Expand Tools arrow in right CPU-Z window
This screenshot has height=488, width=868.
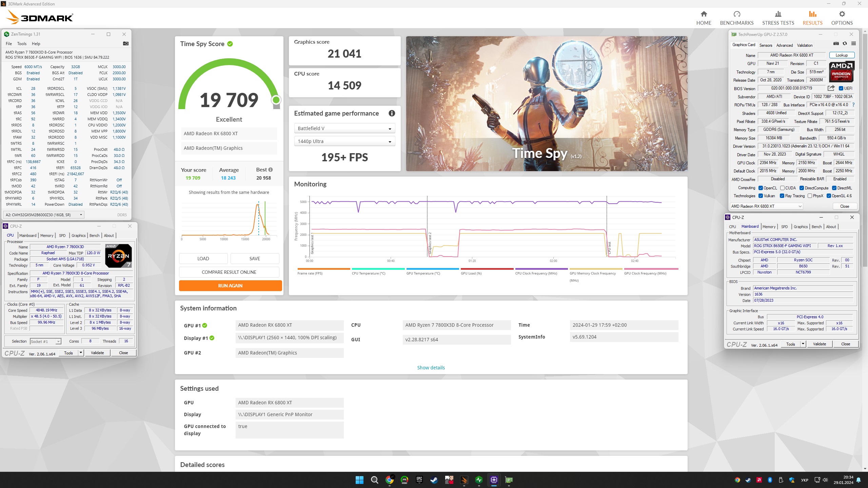click(x=803, y=344)
